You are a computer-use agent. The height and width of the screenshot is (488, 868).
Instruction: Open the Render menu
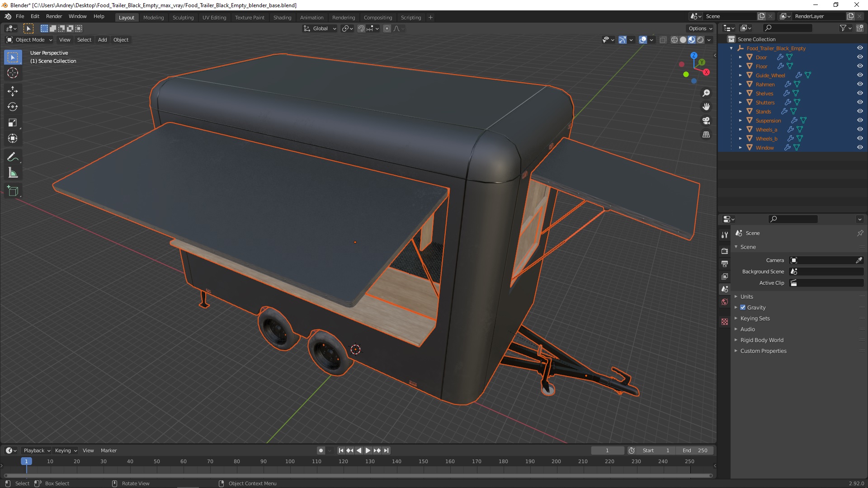point(54,16)
